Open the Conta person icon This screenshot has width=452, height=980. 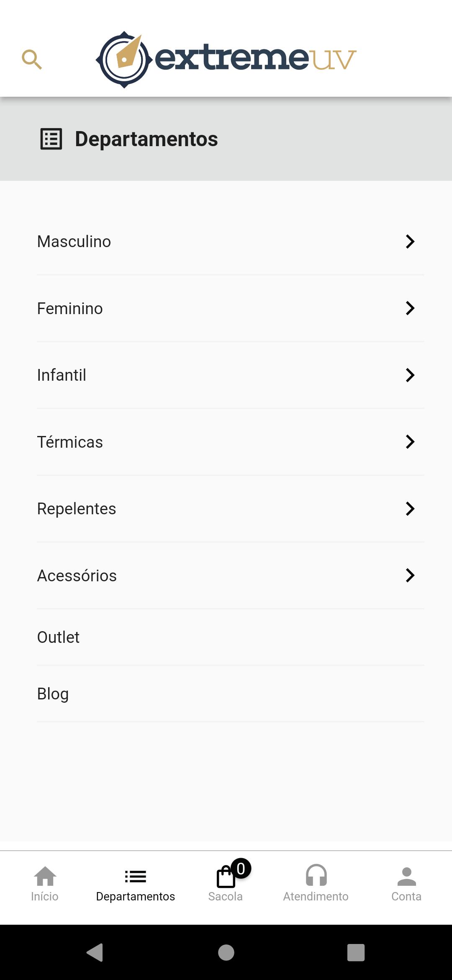[406, 876]
